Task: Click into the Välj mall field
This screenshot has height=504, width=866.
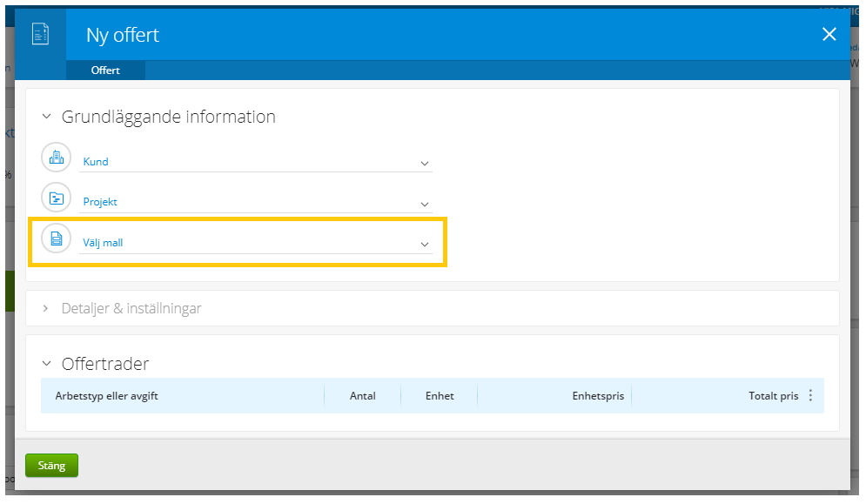Action: (x=256, y=243)
